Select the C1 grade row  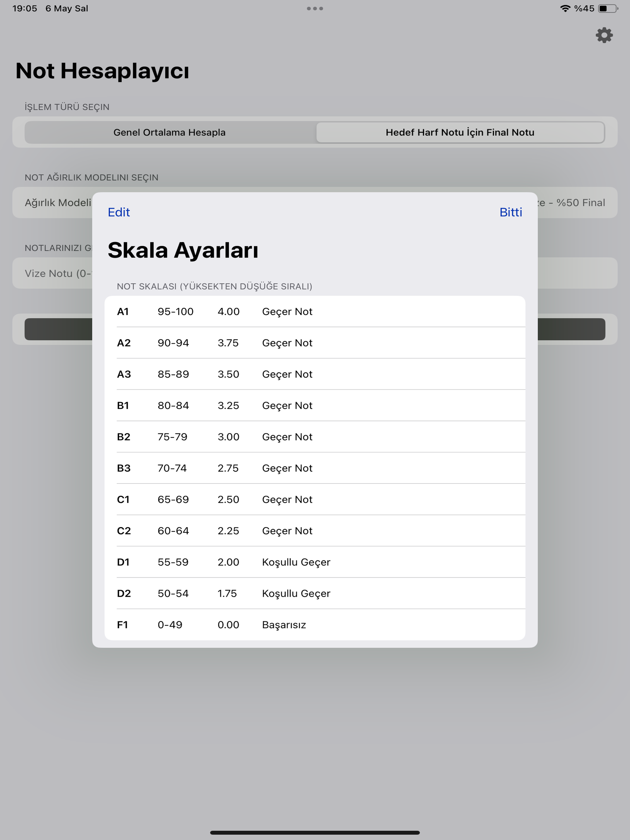[315, 499]
